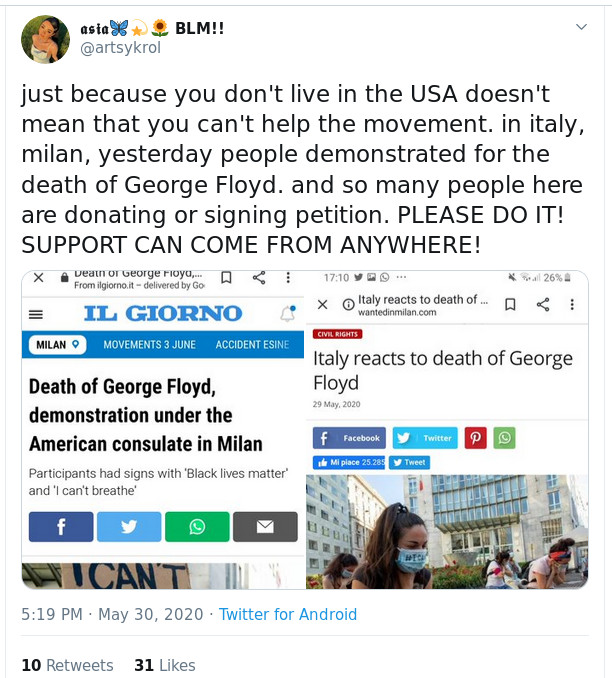Open the ACCIDENT ESINE tab
The height and width of the screenshot is (678, 612).
click(253, 345)
